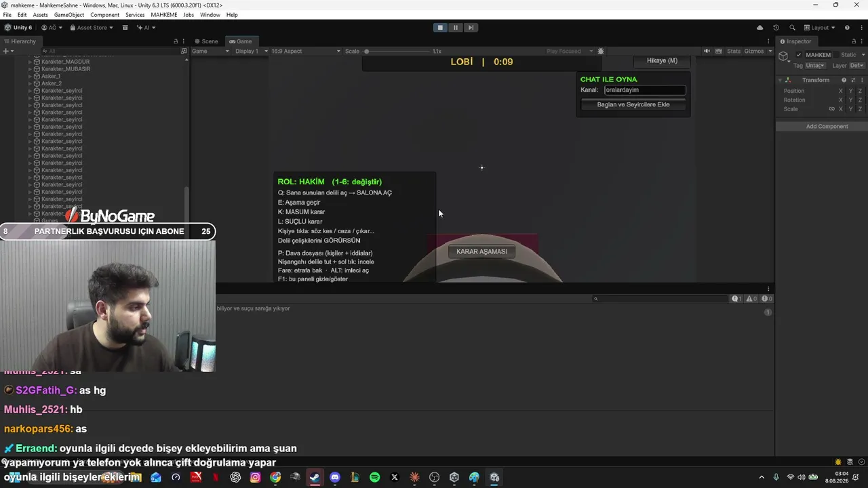Open the MAHKEME menu

coord(164,15)
